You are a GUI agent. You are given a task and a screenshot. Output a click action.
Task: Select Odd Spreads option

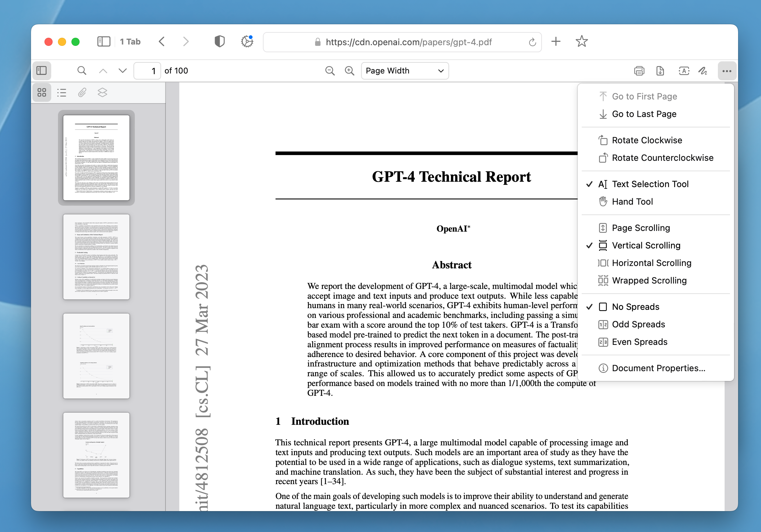tap(656, 324)
